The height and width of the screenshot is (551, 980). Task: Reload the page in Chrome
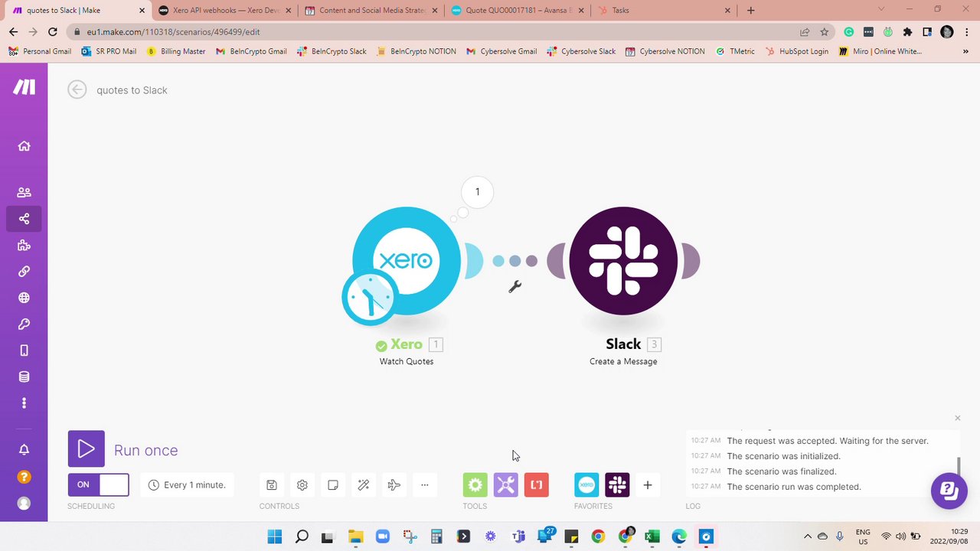(52, 32)
